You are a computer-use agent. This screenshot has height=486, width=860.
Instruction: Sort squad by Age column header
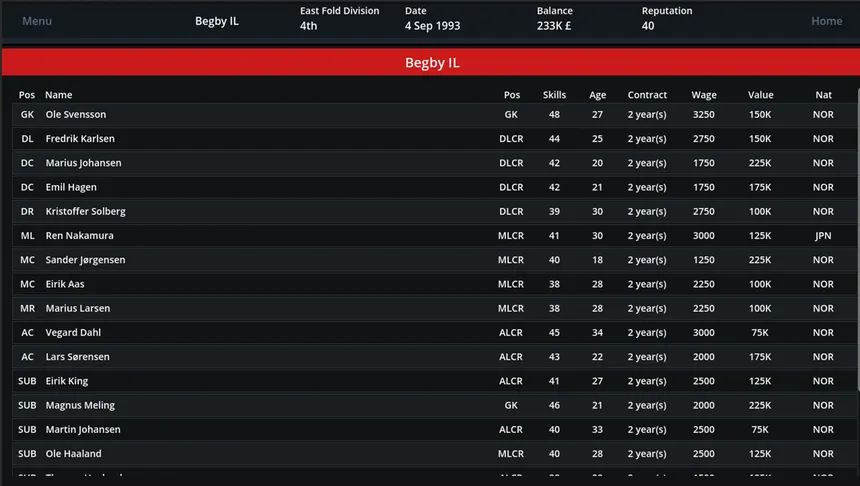[597, 95]
